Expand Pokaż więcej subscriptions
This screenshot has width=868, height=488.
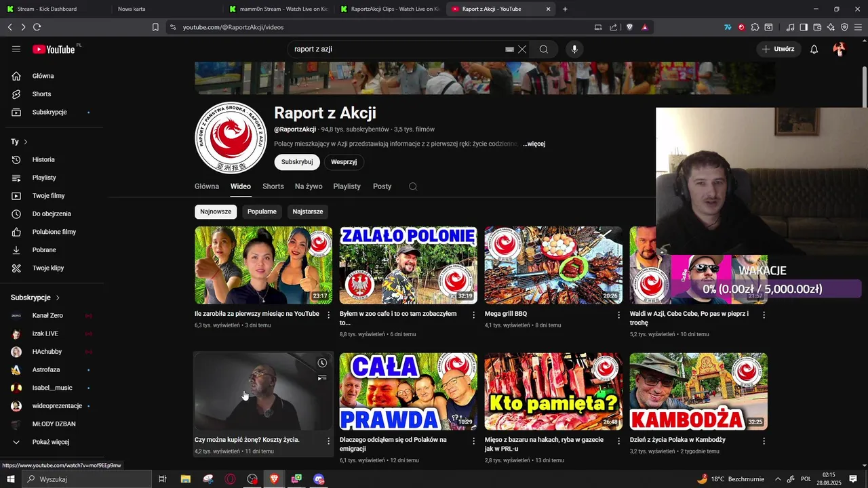coord(51,442)
